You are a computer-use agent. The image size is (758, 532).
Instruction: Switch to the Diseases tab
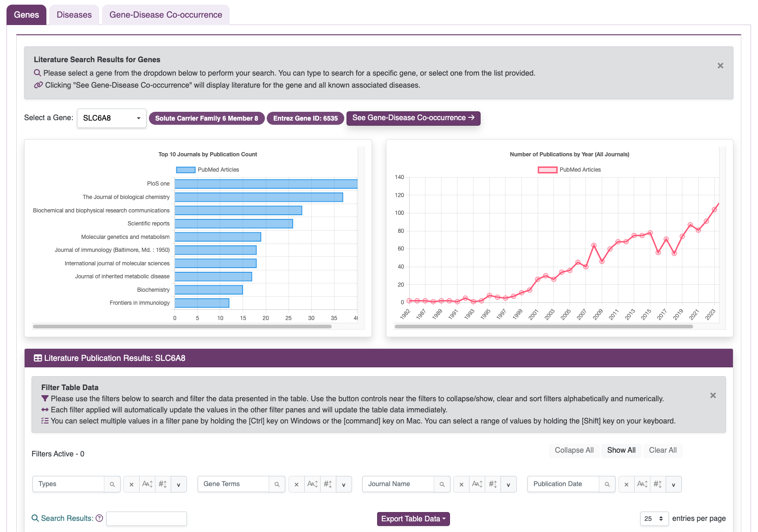coord(74,14)
